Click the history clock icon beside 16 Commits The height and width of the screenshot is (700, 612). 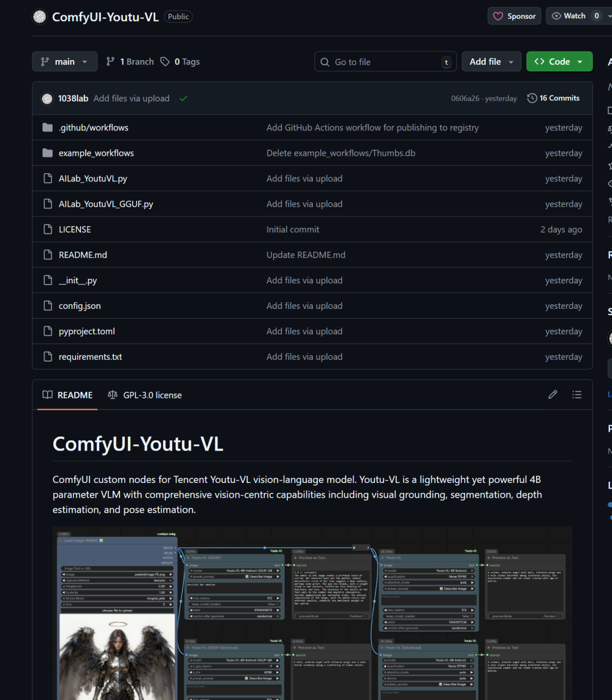(532, 98)
